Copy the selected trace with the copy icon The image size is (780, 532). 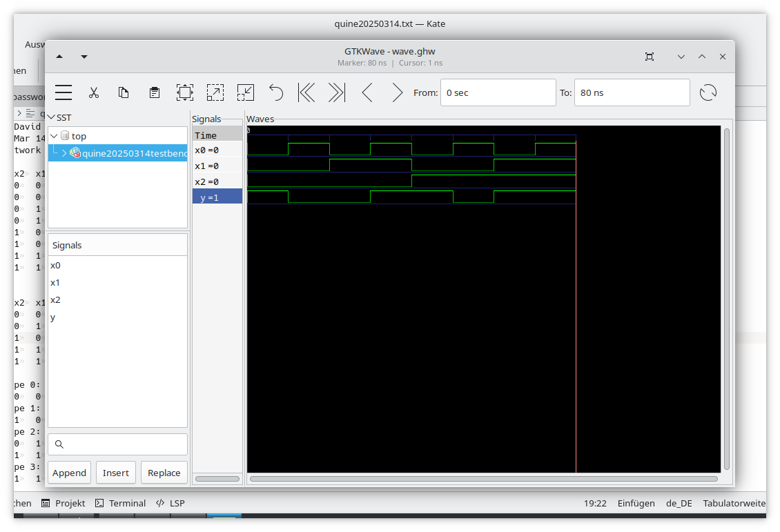coord(124,92)
